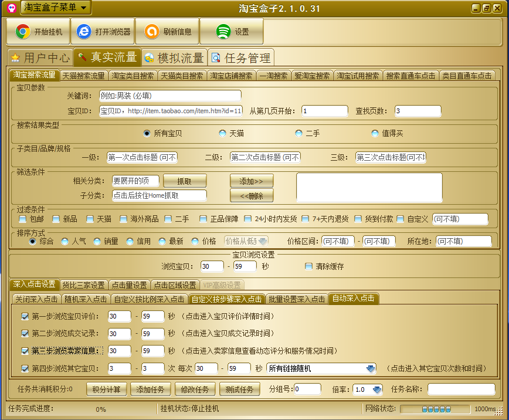Screen dimensions: 509x420
Task: Click the 添加>> button
Action: pyautogui.click(x=252, y=181)
